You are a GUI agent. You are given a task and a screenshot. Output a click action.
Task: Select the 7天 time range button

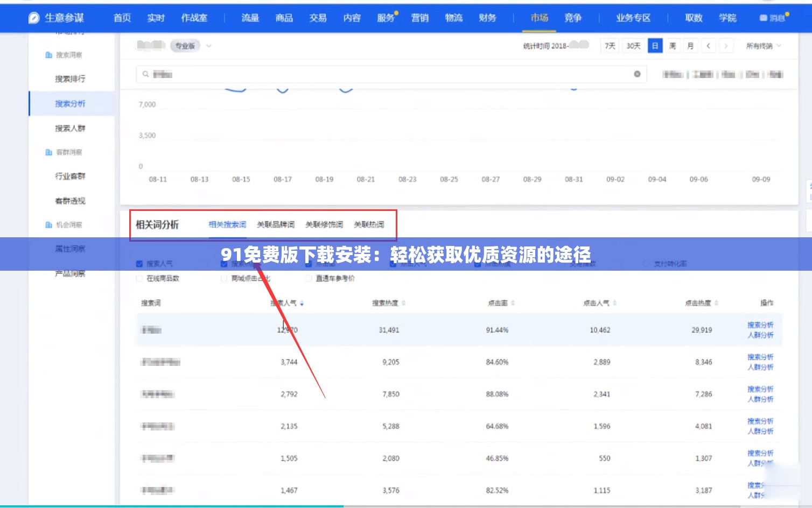coord(610,46)
